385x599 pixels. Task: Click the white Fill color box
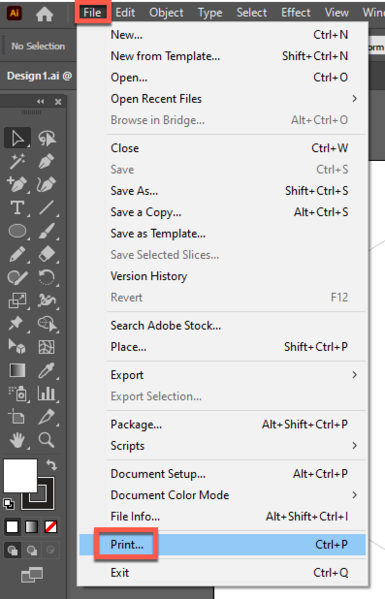coord(20,476)
